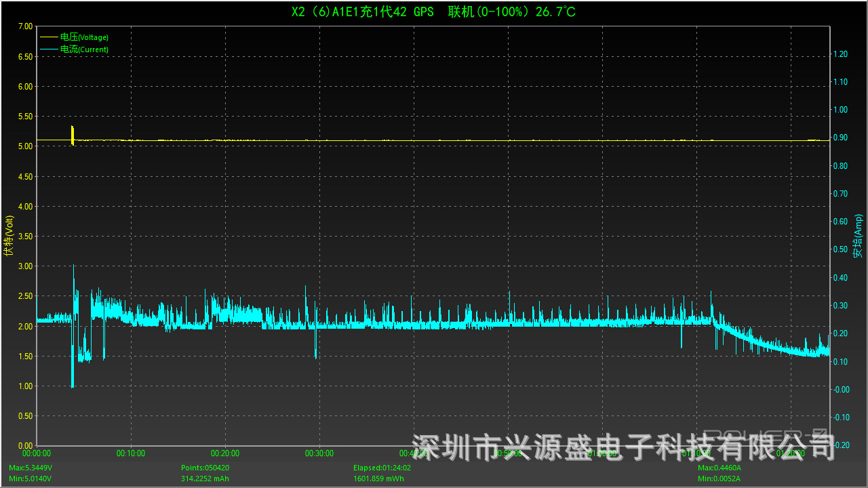Viewport: 868px width, 488px height.
Task: Select the yellow Voltage legend line swatch
Action: [50, 37]
